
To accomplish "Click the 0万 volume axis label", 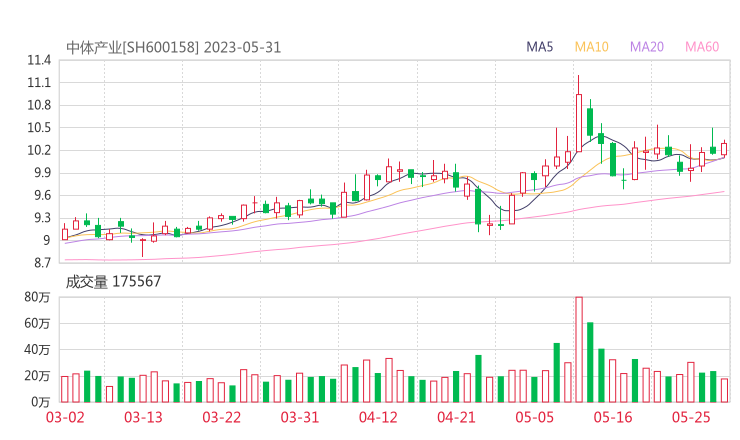I will click(x=41, y=402).
